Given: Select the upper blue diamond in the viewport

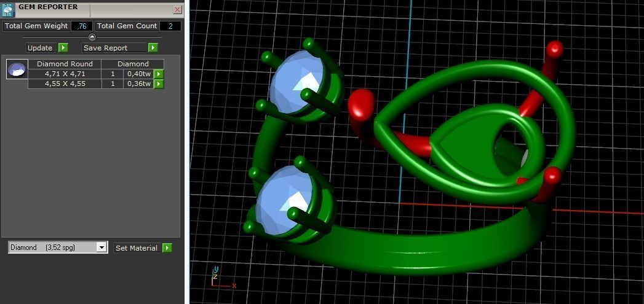Looking at the screenshot, I should click(x=296, y=81).
